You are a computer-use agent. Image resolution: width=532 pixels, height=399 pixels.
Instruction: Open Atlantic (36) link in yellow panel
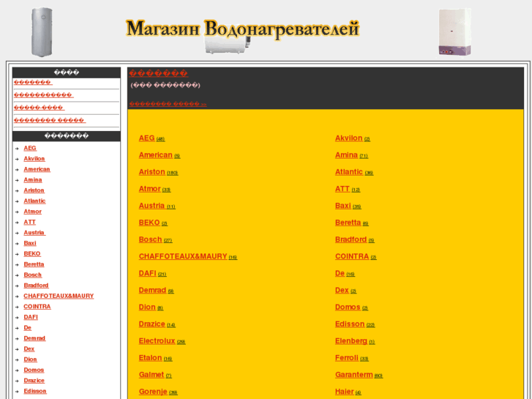click(x=354, y=172)
